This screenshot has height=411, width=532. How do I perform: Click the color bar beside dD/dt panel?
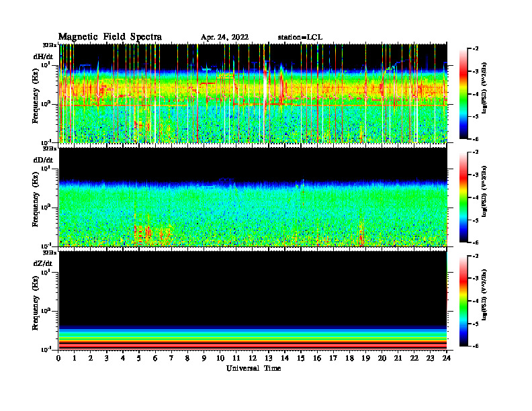463,197
